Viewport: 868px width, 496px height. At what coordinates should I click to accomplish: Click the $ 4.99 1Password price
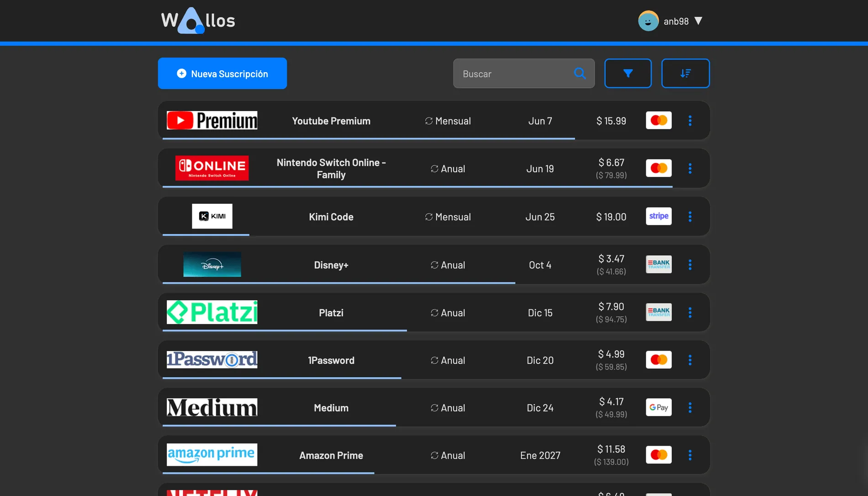[x=611, y=354]
